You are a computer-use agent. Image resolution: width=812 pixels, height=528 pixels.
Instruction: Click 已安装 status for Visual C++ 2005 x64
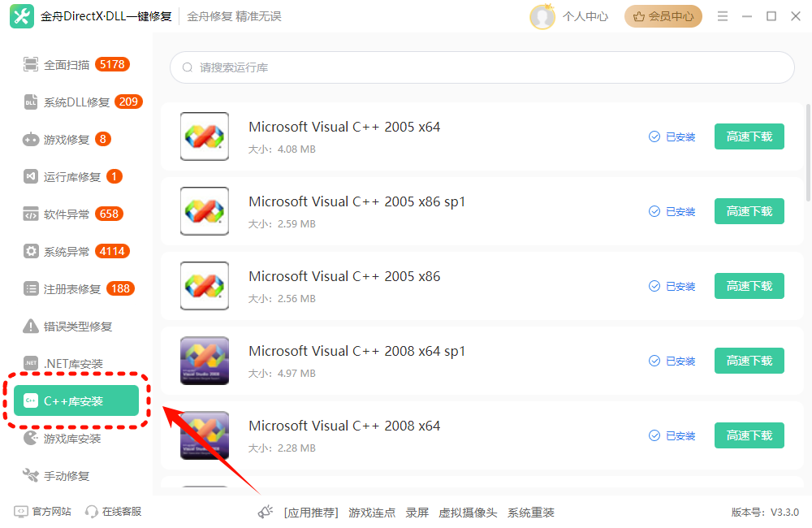tap(672, 136)
